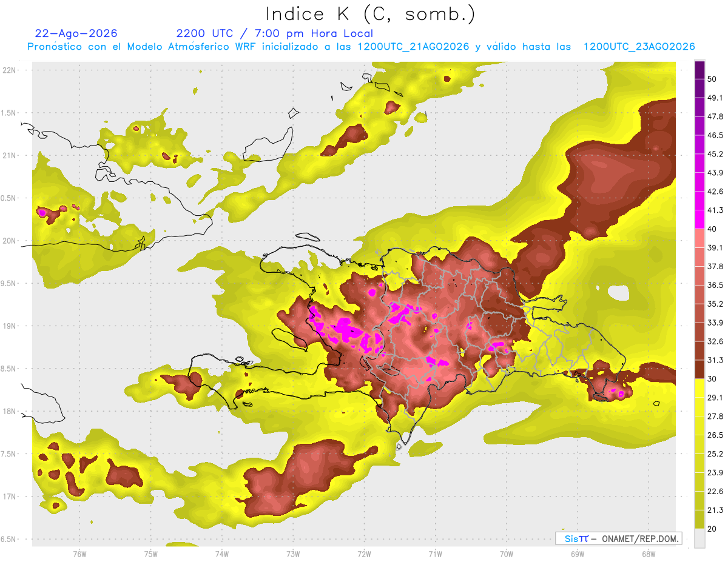This screenshot has width=728, height=562.
Task: Click legend value "37.8"
Action: pos(715,266)
